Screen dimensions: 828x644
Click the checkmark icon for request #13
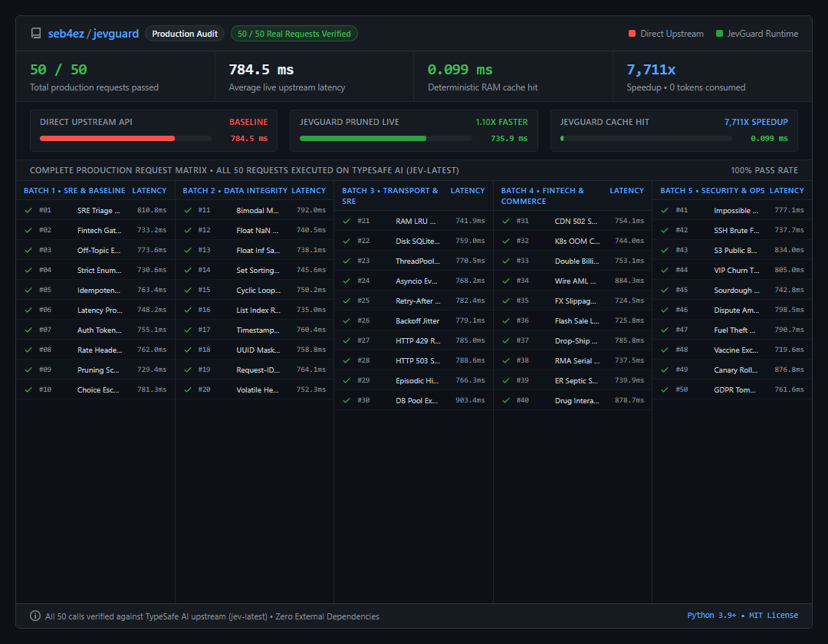click(188, 250)
